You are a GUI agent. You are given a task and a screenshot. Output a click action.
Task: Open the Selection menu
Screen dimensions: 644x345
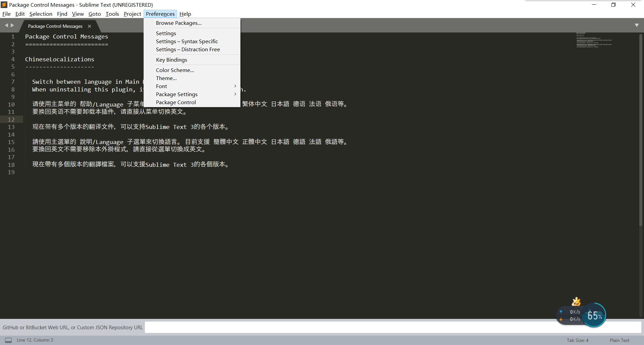(x=41, y=14)
